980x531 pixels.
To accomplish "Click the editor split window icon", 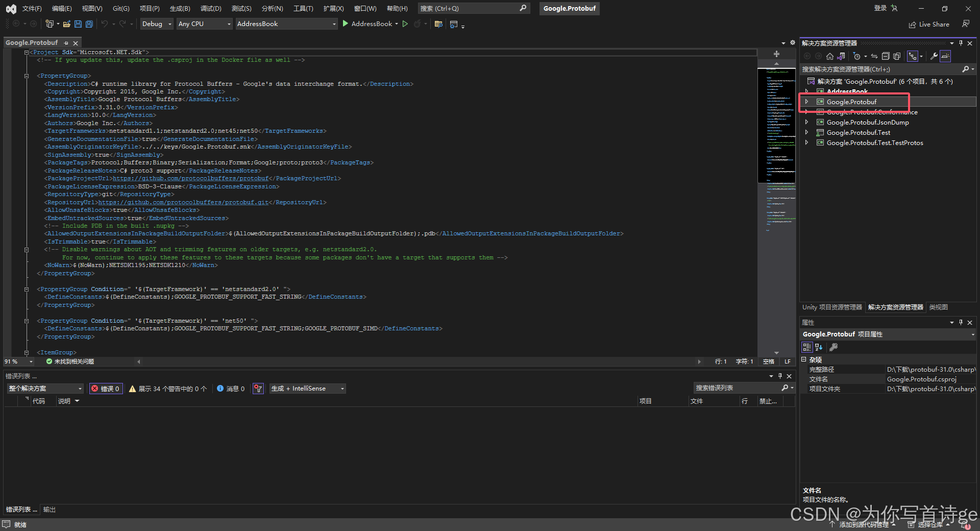I will [776, 54].
